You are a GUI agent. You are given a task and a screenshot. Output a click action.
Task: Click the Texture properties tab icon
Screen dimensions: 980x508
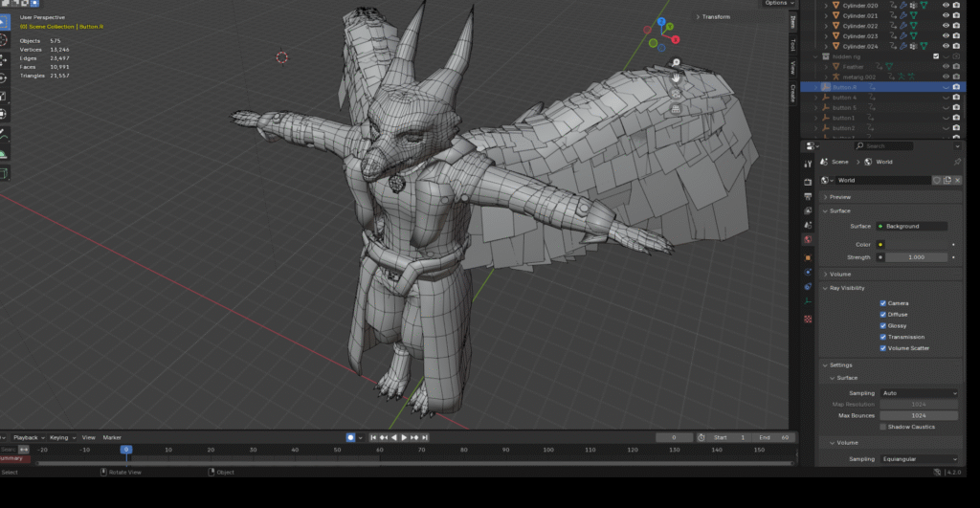pyautogui.click(x=808, y=318)
